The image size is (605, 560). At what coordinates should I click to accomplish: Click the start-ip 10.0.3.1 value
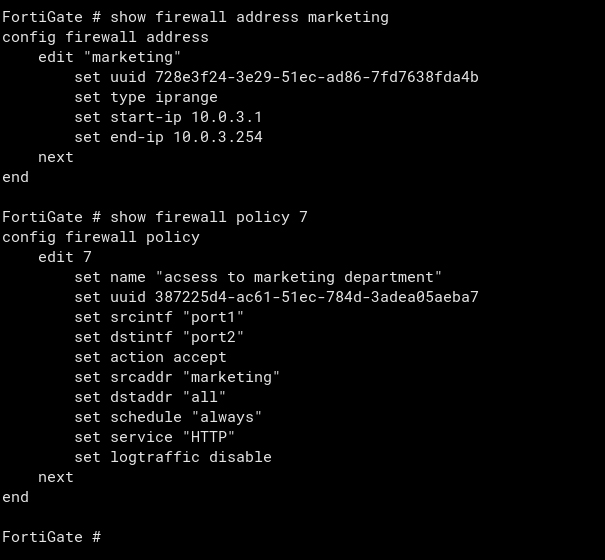pyautogui.click(x=226, y=117)
